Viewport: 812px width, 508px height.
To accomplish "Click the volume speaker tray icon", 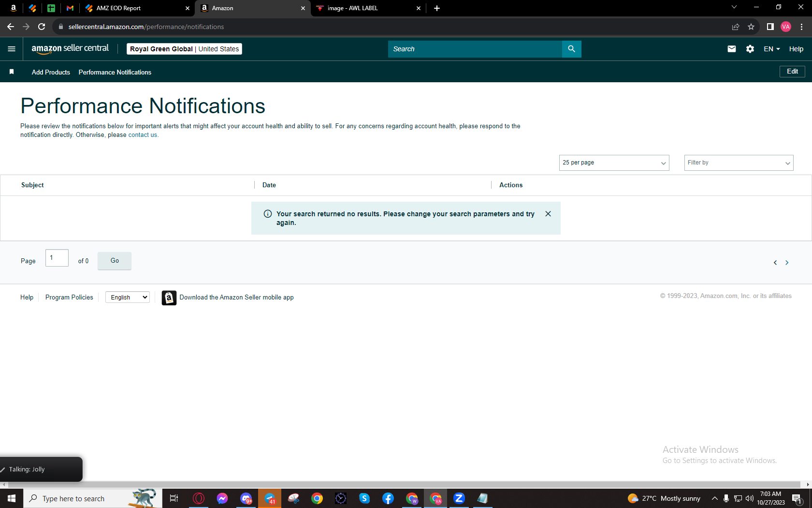I will (x=750, y=498).
